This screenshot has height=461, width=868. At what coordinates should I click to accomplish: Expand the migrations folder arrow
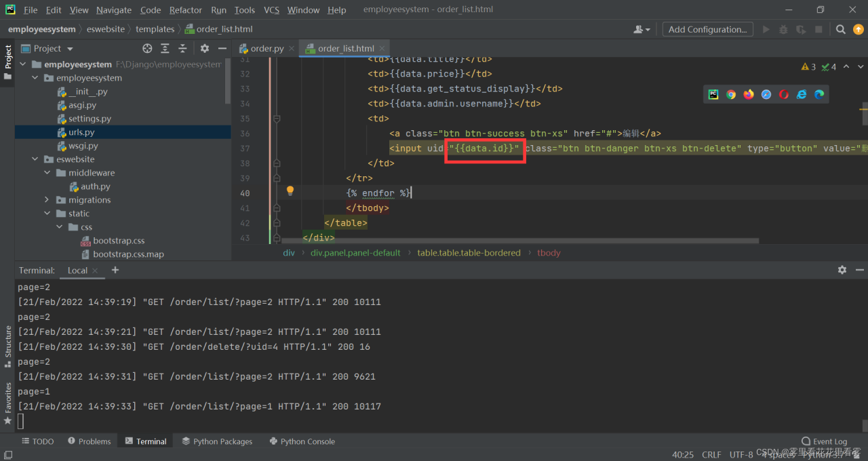click(x=47, y=200)
